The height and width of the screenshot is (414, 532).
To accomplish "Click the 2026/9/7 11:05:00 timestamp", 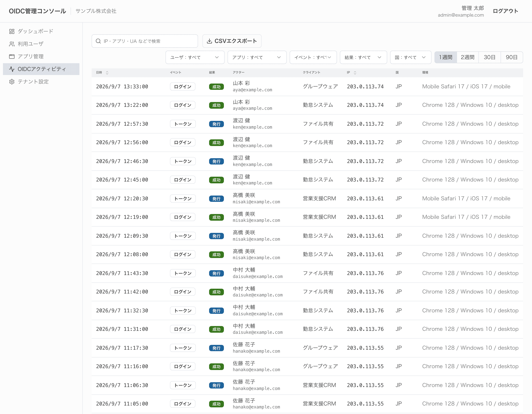I will pyautogui.click(x=122, y=404).
